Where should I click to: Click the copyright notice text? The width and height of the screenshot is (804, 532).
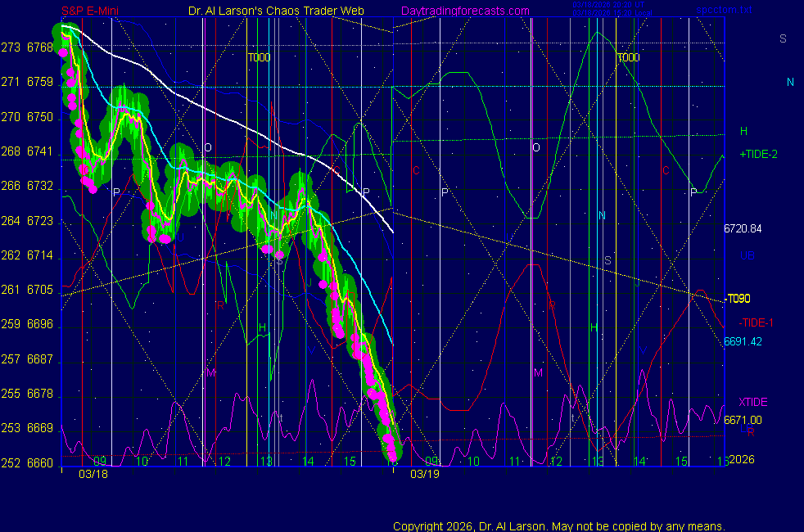tap(558, 526)
